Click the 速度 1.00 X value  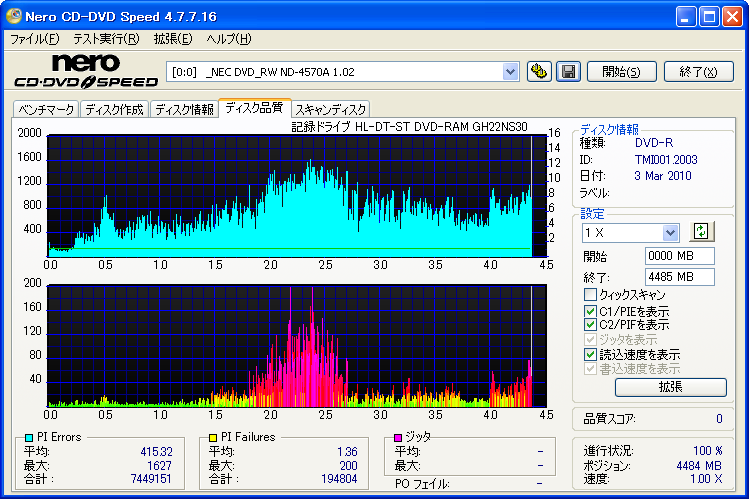(706, 479)
